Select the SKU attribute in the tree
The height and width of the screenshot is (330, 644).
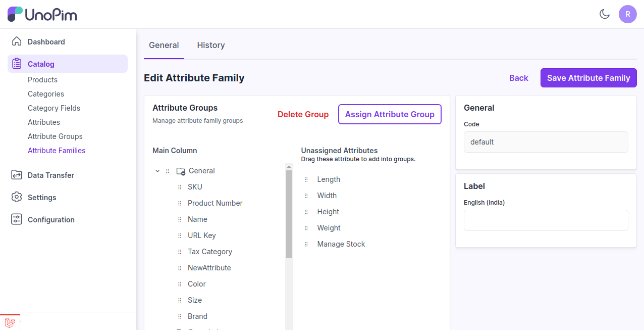(x=195, y=187)
